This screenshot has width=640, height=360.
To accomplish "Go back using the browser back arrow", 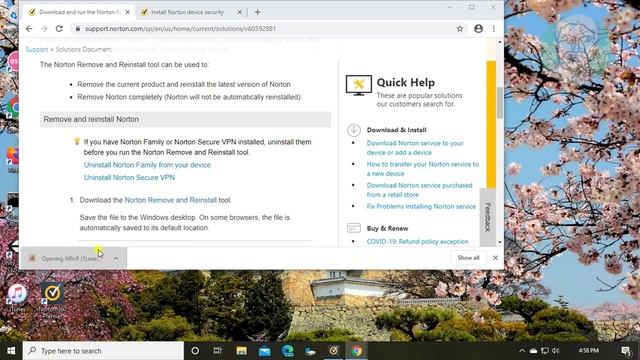I will point(29,29).
